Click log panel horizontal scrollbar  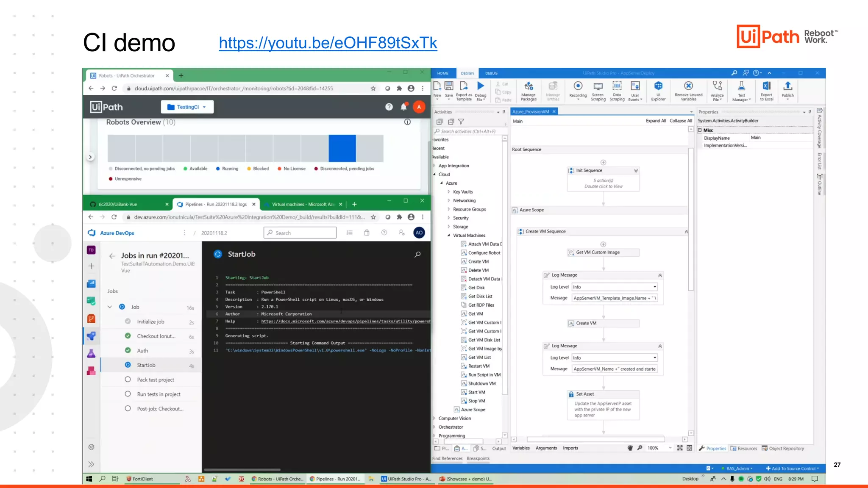[x=242, y=469]
